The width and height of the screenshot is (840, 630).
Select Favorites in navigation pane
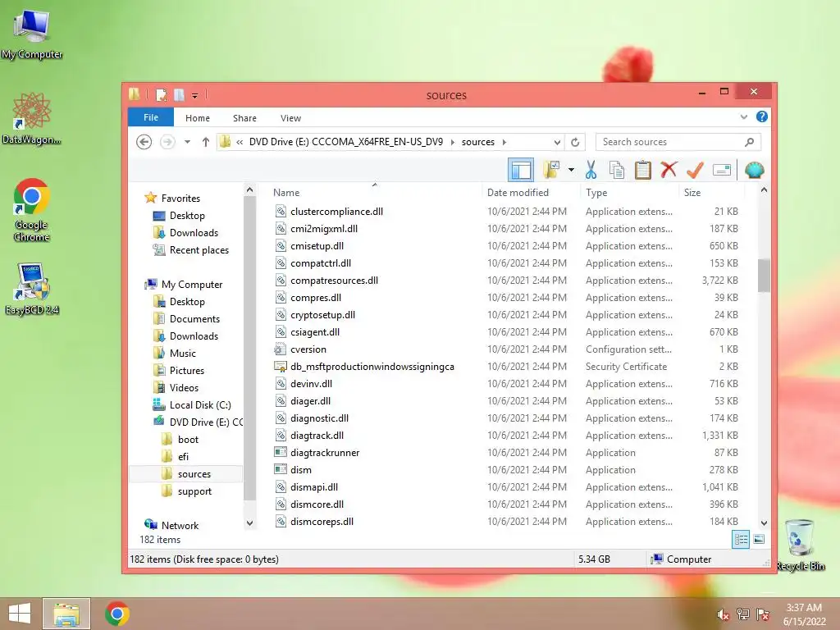coord(180,199)
